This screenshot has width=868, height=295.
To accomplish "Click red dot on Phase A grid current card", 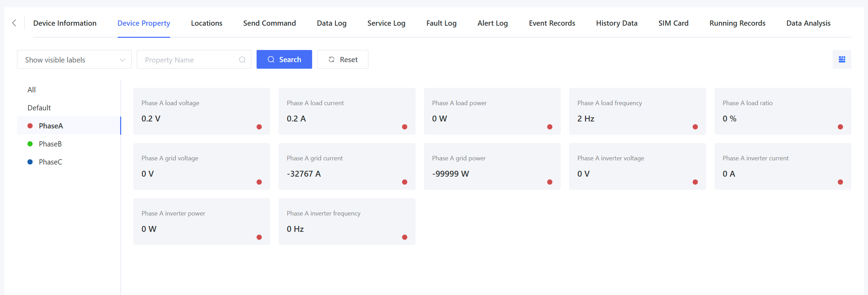I will [404, 182].
